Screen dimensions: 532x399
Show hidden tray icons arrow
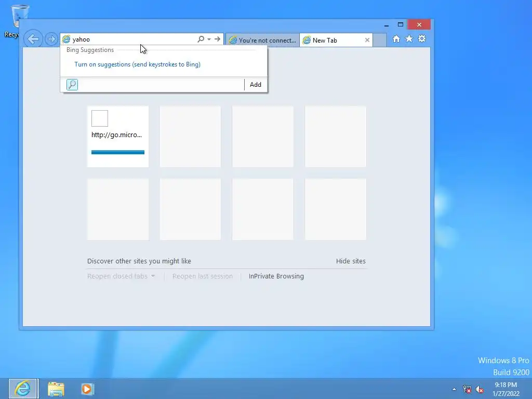tap(454, 389)
